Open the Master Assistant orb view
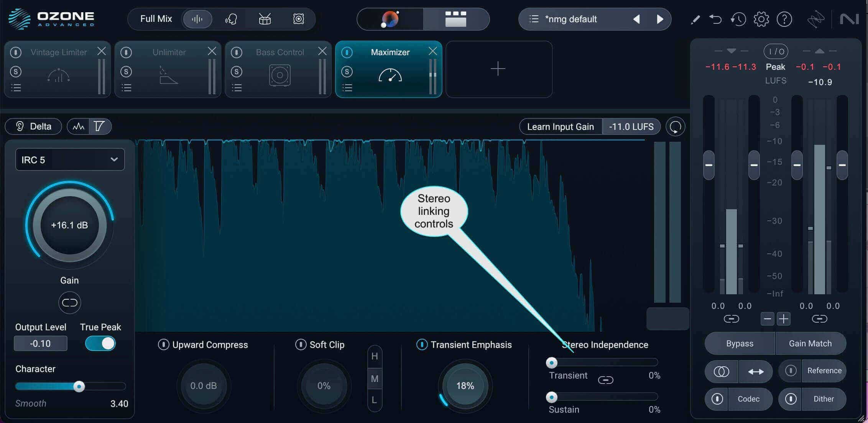This screenshot has width=868, height=423. [x=390, y=19]
